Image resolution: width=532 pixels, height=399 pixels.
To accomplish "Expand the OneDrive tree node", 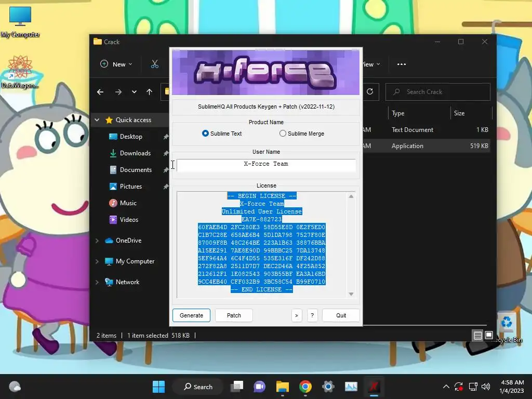I will 97,241.
